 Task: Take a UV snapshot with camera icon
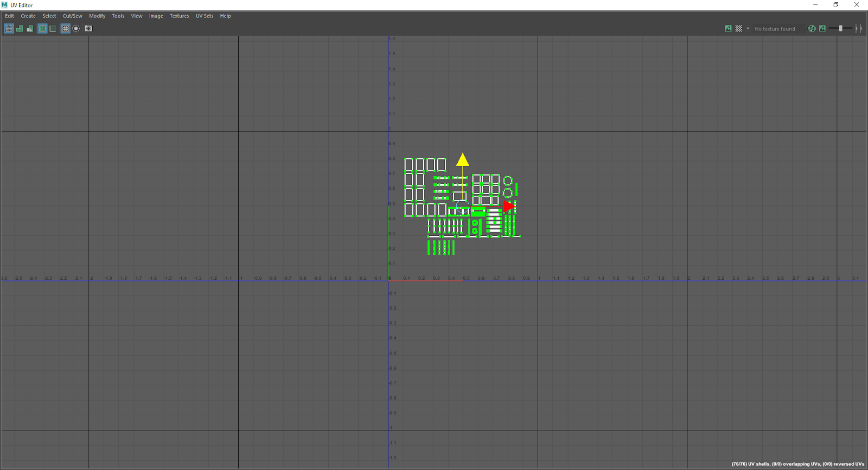point(88,29)
